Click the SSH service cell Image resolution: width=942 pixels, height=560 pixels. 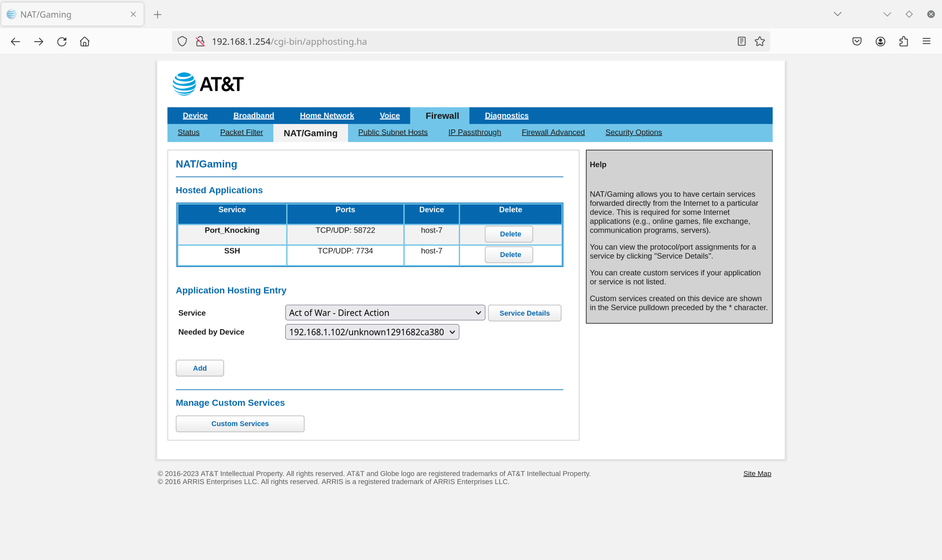pyautogui.click(x=232, y=255)
